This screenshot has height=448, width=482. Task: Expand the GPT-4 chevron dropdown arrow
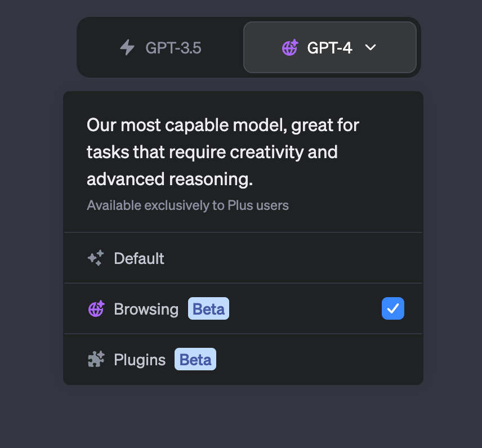pos(371,47)
